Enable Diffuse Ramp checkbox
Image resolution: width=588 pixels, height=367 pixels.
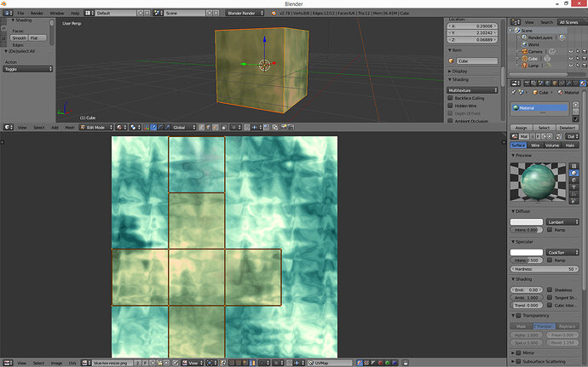coord(550,230)
